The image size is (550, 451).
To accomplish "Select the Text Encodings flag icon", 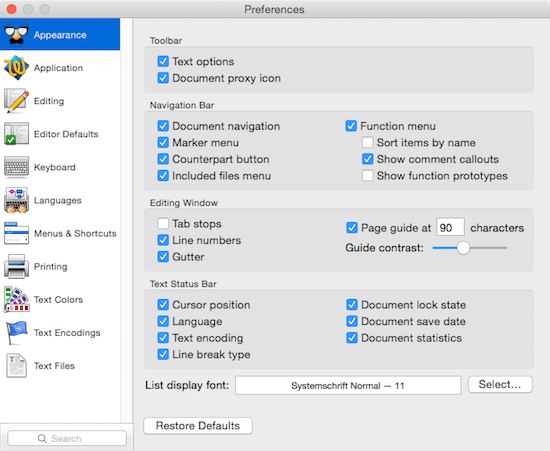I will pyautogui.click(x=16, y=332).
